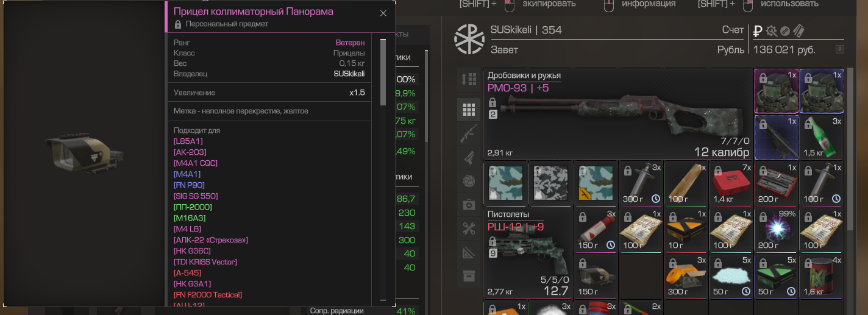Image resolution: width=868 pixels, height=315 pixels.
Task: Select the ruble currency icon
Action: coord(758,30)
